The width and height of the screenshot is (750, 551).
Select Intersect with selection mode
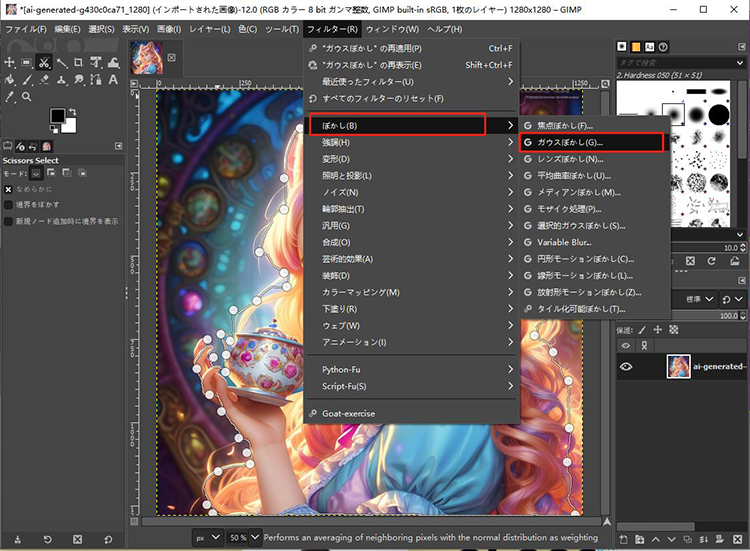coord(83,173)
